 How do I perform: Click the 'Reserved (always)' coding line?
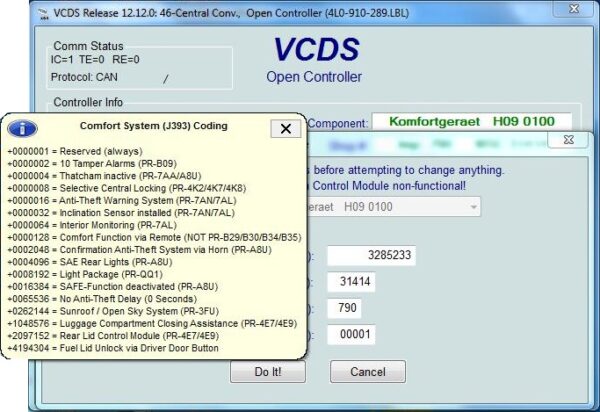pyautogui.click(x=75, y=151)
